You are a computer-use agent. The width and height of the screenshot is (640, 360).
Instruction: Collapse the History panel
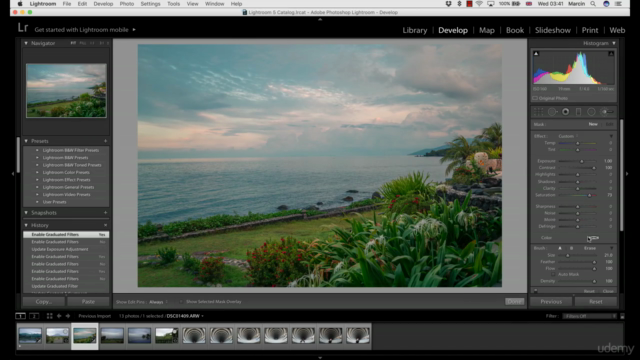click(x=26, y=225)
